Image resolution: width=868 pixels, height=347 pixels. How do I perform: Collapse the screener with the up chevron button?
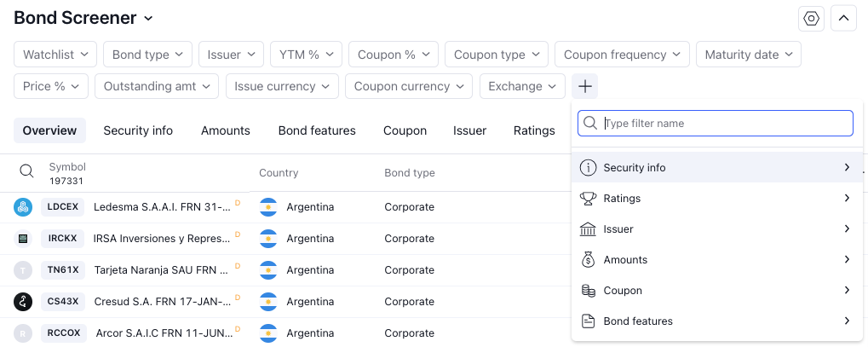pyautogui.click(x=843, y=19)
